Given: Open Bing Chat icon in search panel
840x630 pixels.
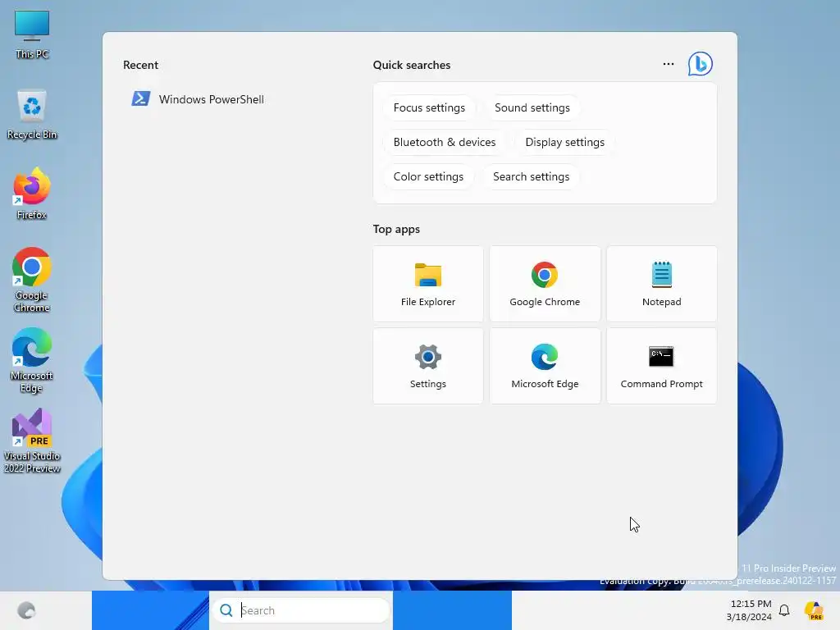Looking at the screenshot, I should pos(701,64).
